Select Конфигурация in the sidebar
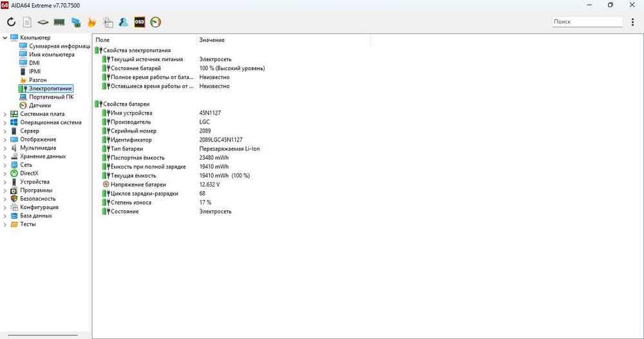This screenshot has width=644, height=339. pyautogui.click(x=39, y=207)
